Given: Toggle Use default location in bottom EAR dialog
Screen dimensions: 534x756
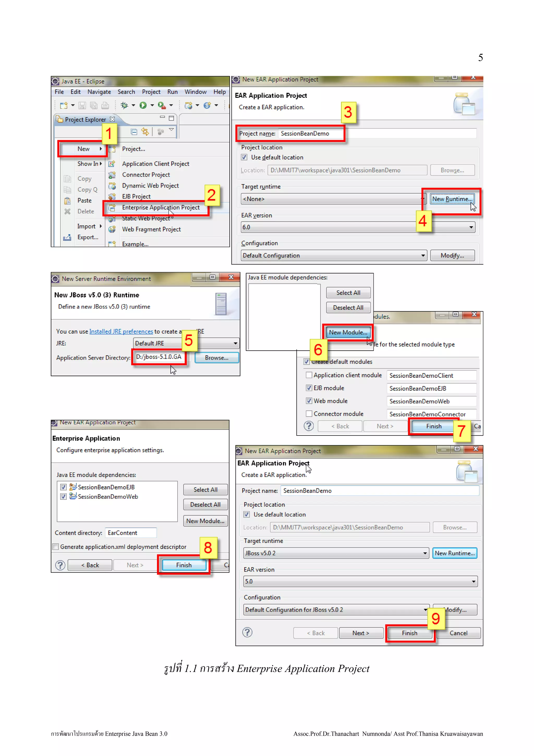Looking at the screenshot, I should (246, 514).
